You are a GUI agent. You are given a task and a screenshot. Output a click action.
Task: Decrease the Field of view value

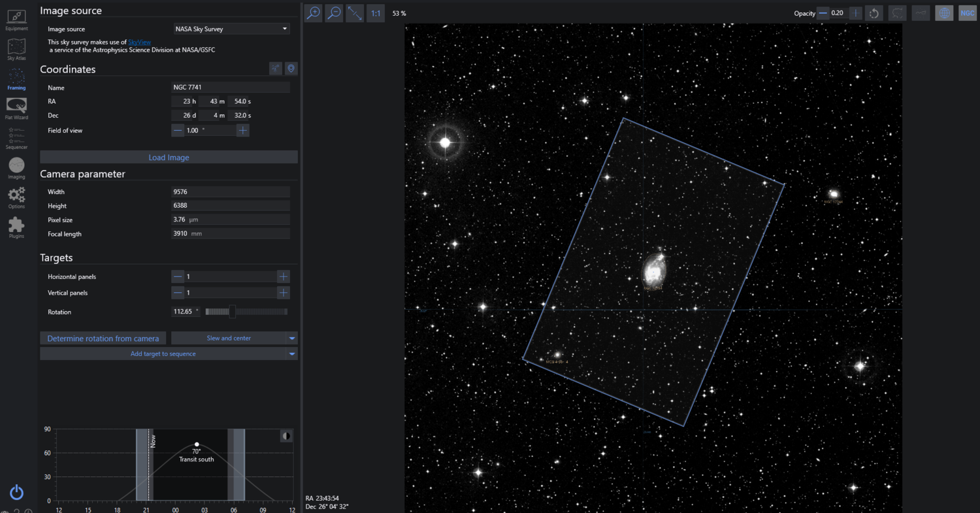coord(178,130)
